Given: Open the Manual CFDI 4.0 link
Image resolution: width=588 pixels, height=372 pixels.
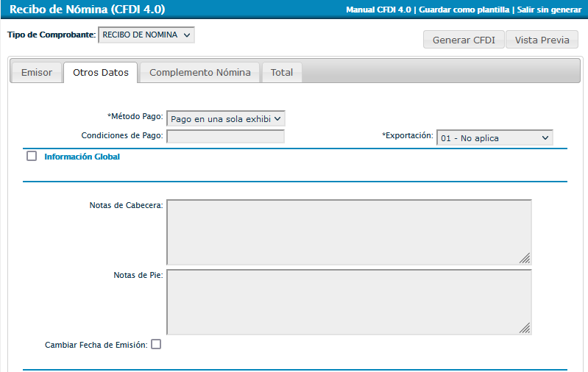Looking at the screenshot, I should [x=379, y=10].
